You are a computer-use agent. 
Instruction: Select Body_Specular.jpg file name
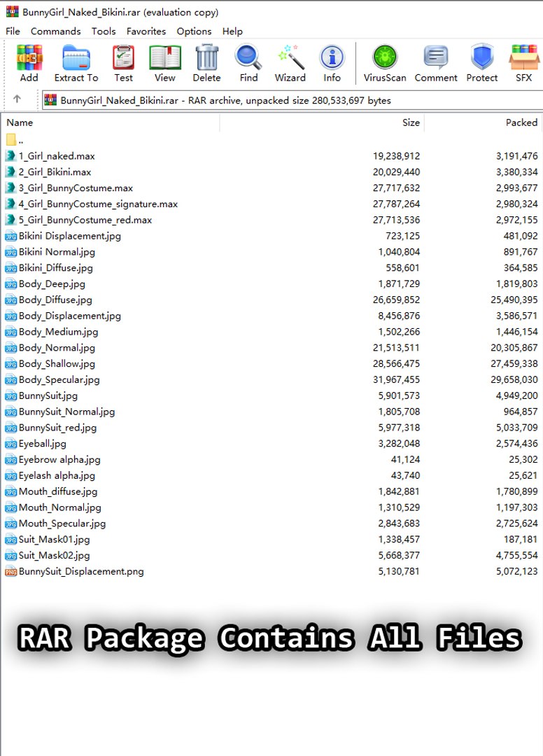coord(59,379)
